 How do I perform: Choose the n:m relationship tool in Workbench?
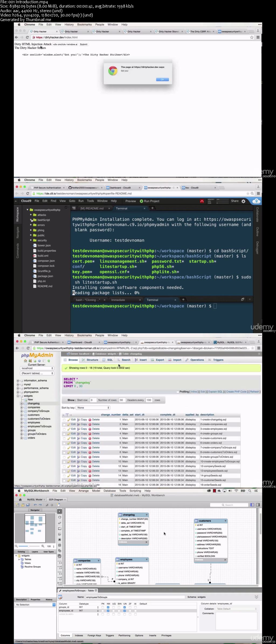pos(60,584)
